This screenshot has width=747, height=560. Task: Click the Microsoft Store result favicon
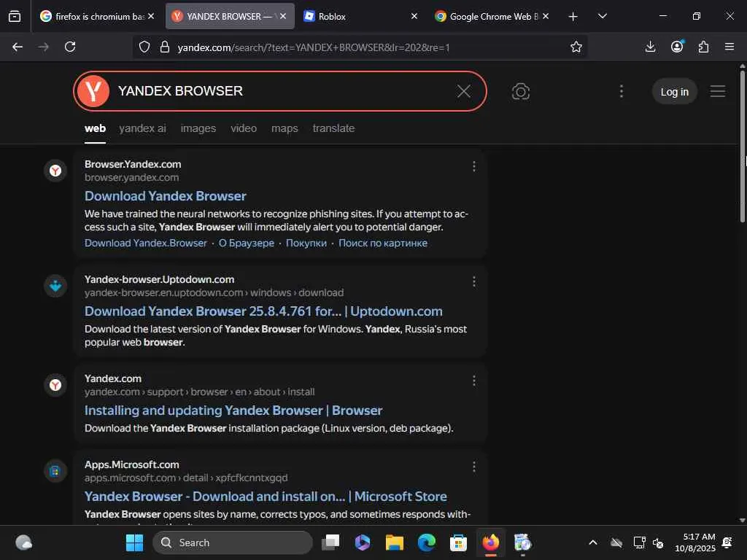tap(55, 471)
